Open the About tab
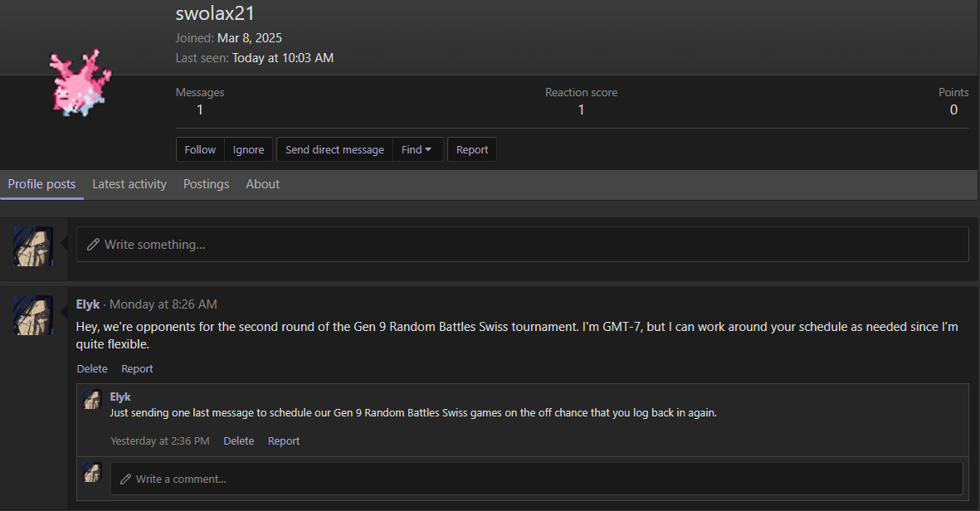The image size is (980, 511). (262, 184)
